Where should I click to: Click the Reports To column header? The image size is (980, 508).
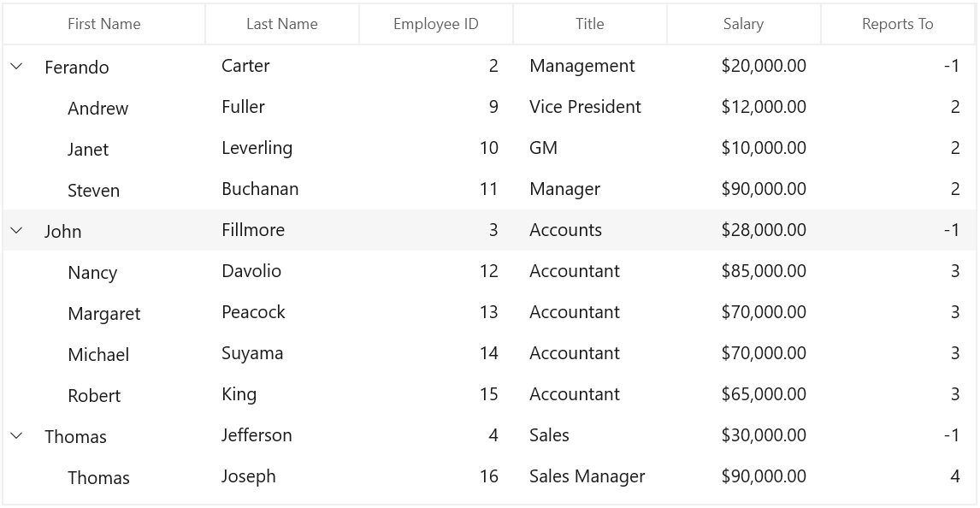pos(898,24)
